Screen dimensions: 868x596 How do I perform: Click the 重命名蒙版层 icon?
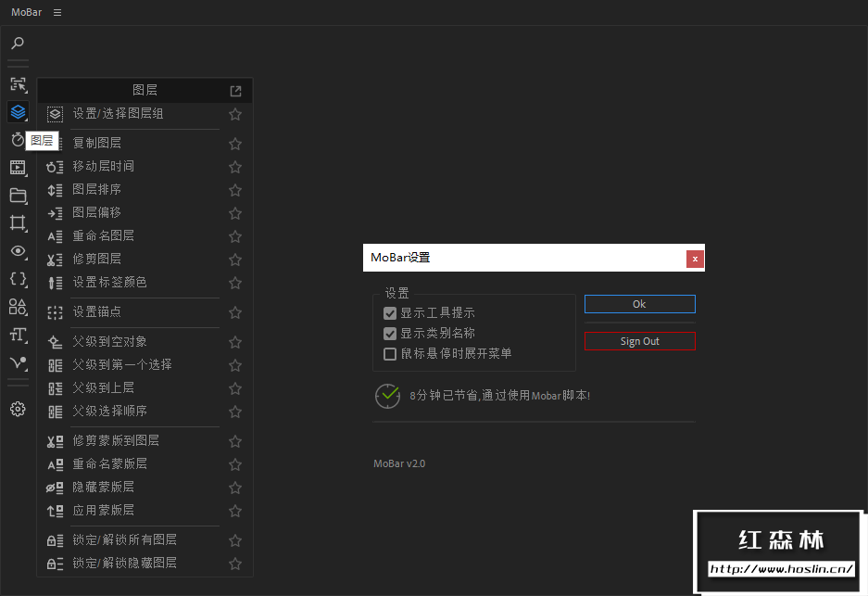click(55, 464)
